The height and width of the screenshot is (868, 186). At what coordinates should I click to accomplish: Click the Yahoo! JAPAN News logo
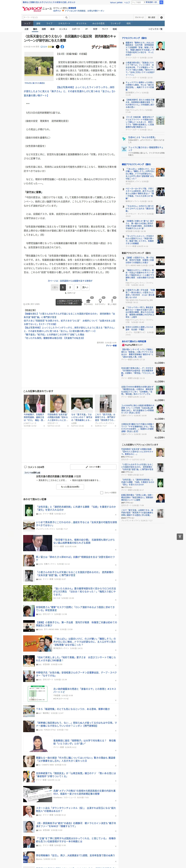[x=37, y=9]
